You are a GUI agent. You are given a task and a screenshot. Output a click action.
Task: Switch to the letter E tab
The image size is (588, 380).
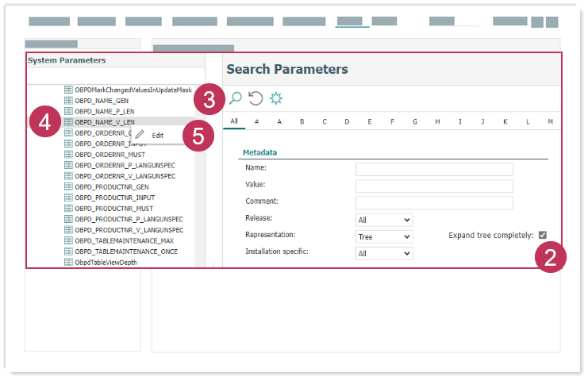click(x=370, y=121)
